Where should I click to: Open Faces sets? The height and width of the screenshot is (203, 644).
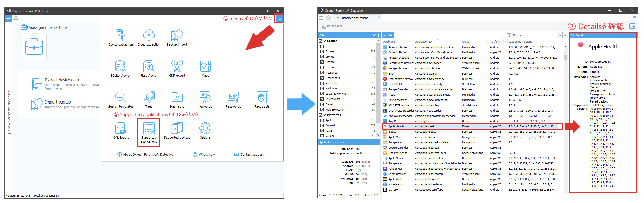pyautogui.click(x=262, y=100)
